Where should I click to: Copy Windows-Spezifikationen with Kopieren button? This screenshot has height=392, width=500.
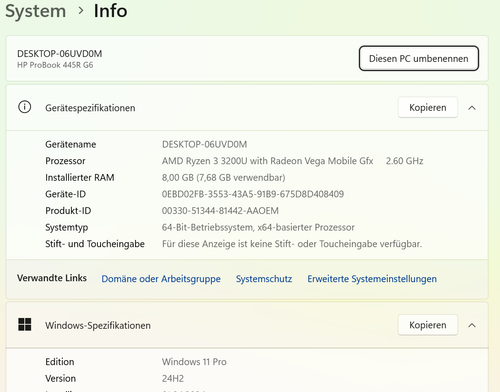428,325
